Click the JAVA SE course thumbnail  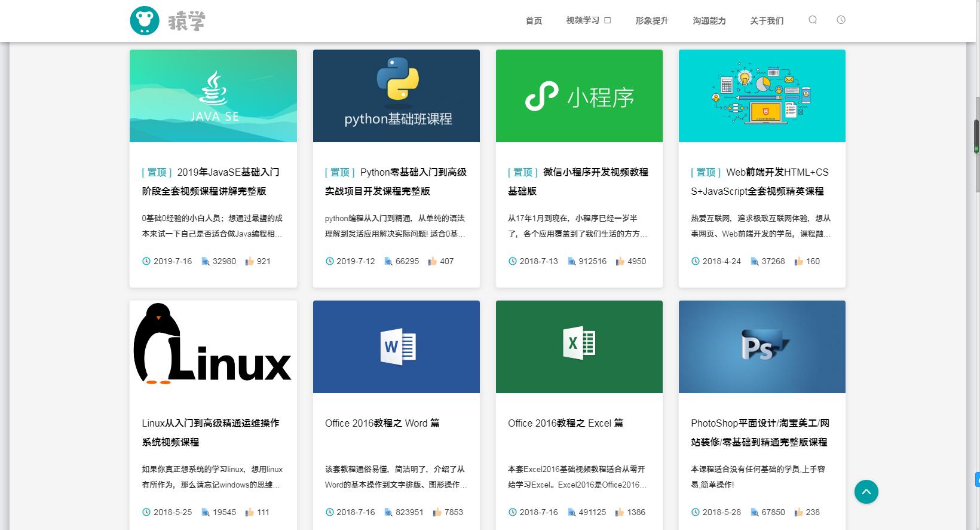213,96
